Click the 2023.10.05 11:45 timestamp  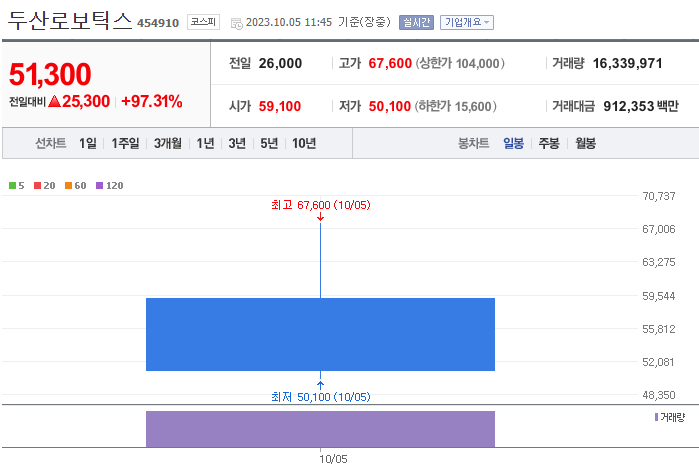pos(289,22)
